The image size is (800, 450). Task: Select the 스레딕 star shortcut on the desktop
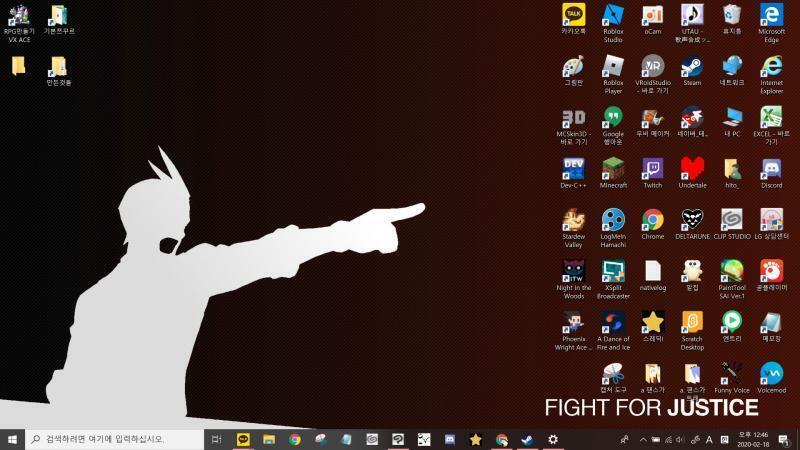tap(653, 327)
